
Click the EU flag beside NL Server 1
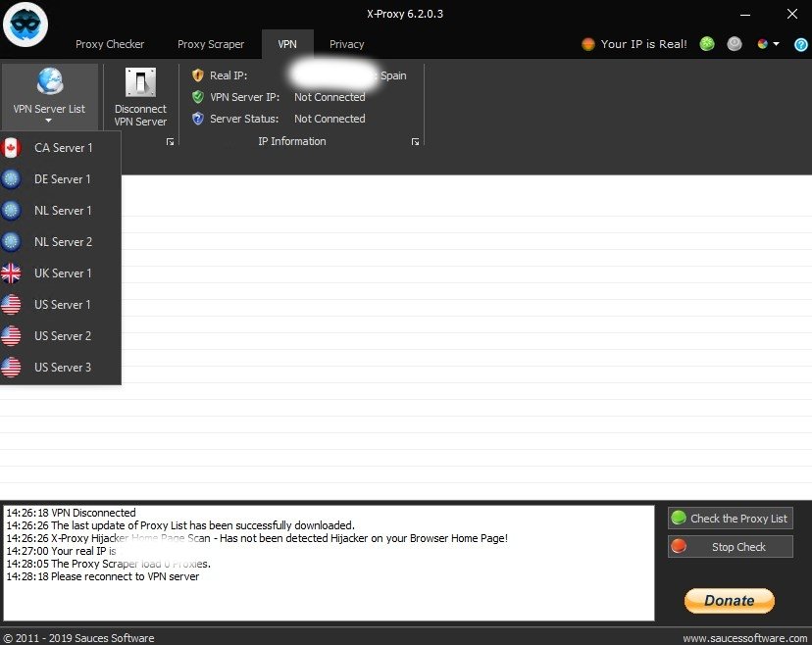click(11, 211)
